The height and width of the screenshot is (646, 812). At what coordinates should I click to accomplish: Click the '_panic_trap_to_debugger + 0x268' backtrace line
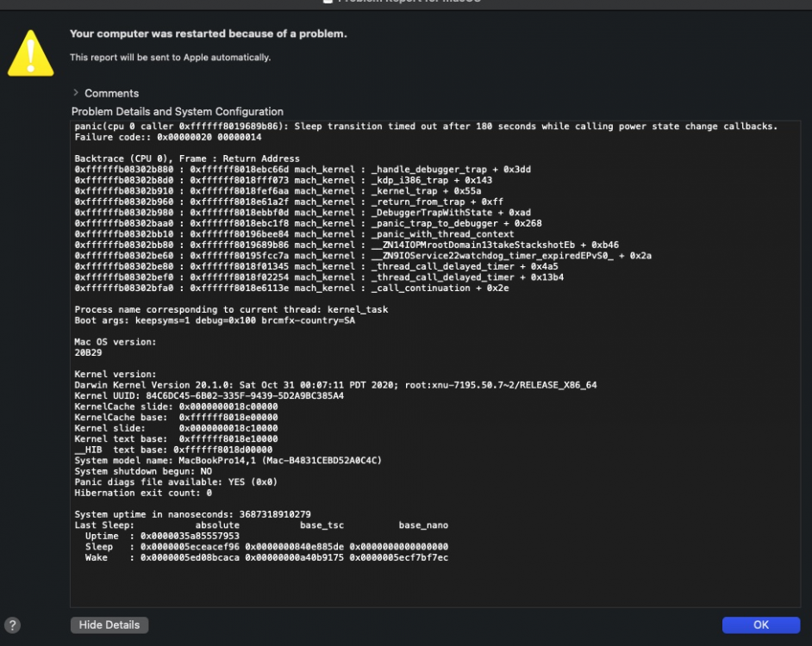pyautogui.click(x=308, y=224)
